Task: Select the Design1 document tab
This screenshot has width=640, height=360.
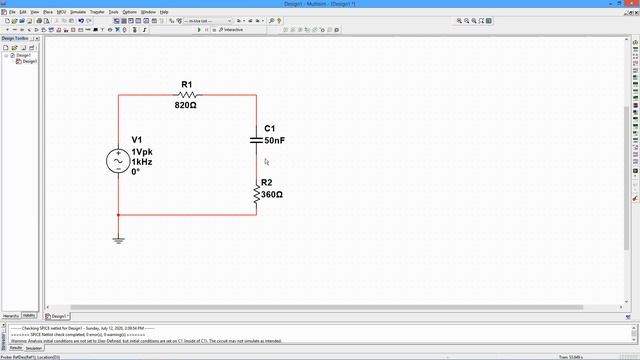Action: [57, 316]
